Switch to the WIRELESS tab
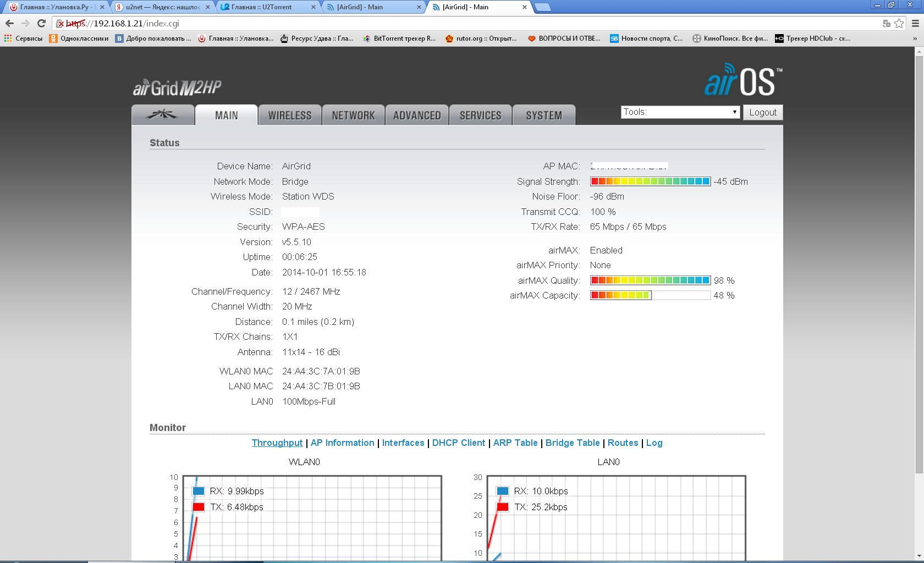924x563 pixels. click(x=290, y=115)
